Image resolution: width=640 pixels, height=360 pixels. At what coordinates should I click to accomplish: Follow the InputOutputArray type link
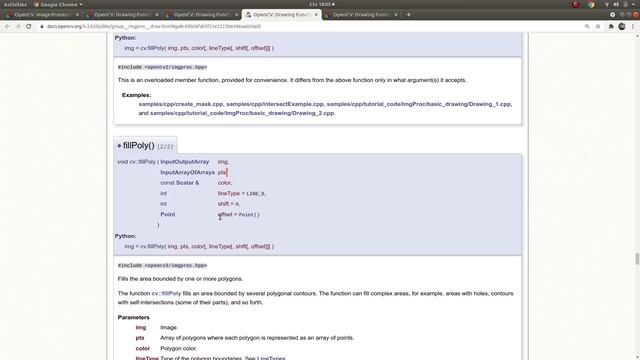(x=184, y=162)
